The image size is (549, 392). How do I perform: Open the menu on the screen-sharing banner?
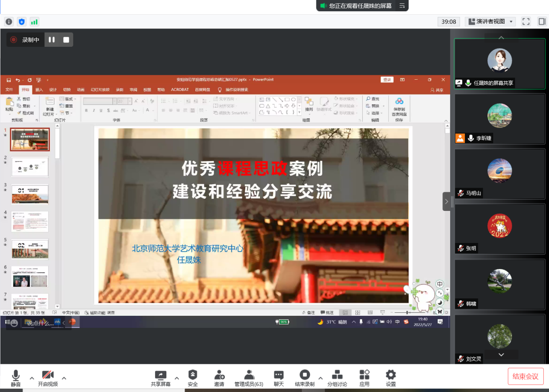402,6
